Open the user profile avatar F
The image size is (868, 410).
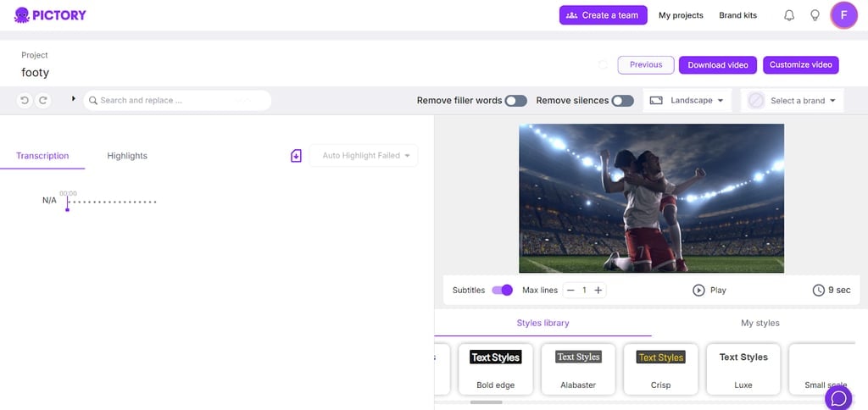pyautogui.click(x=843, y=15)
